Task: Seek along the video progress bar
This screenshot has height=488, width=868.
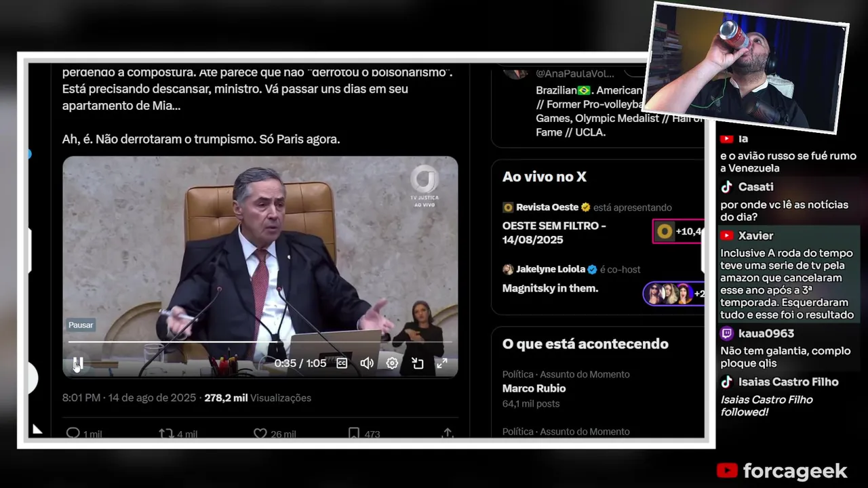Action: pyautogui.click(x=260, y=342)
